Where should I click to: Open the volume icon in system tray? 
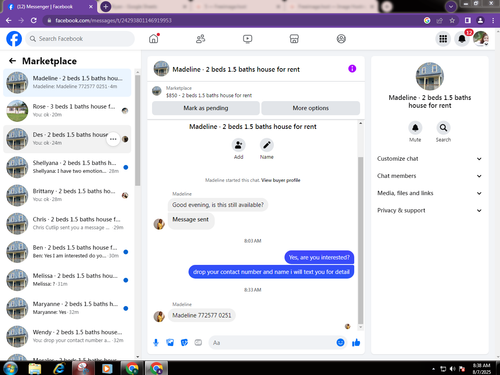point(452,369)
